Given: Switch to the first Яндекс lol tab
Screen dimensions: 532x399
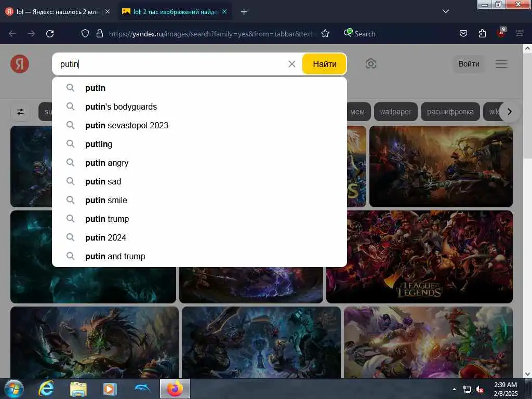Looking at the screenshot, I should (58, 11).
